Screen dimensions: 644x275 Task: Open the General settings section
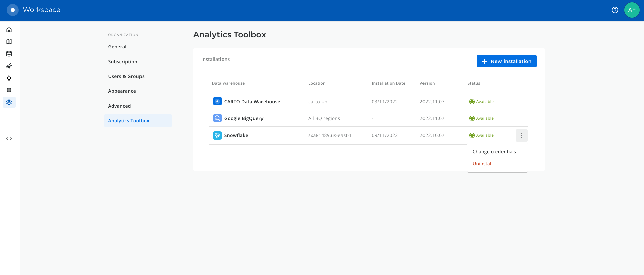[117, 47]
